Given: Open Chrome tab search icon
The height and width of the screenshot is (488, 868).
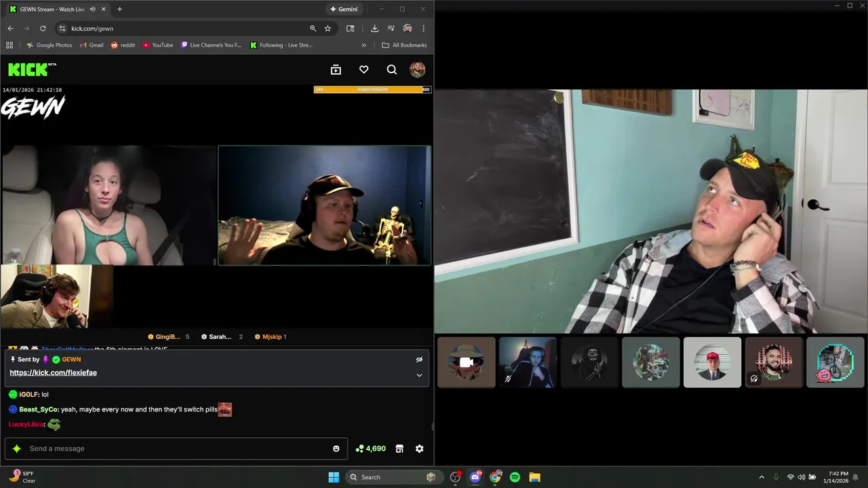Looking at the screenshot, I should pyautogui.click(x=350, y=28).
